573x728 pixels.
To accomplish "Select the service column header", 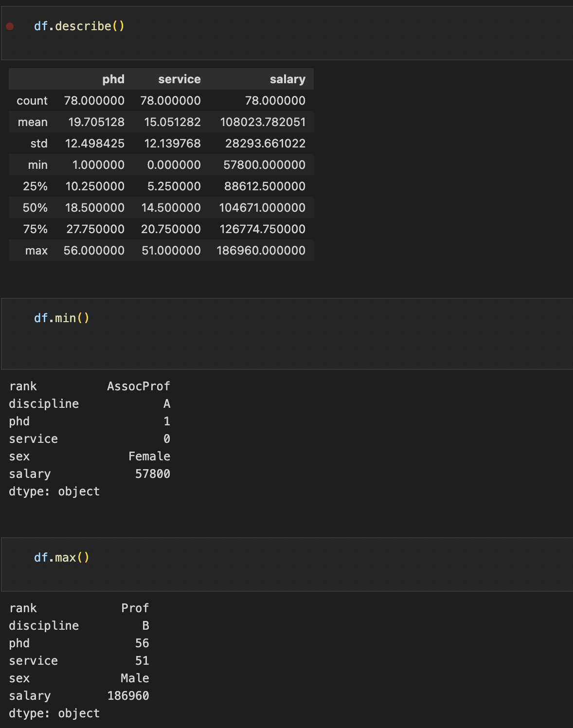I will coord(179,79).
